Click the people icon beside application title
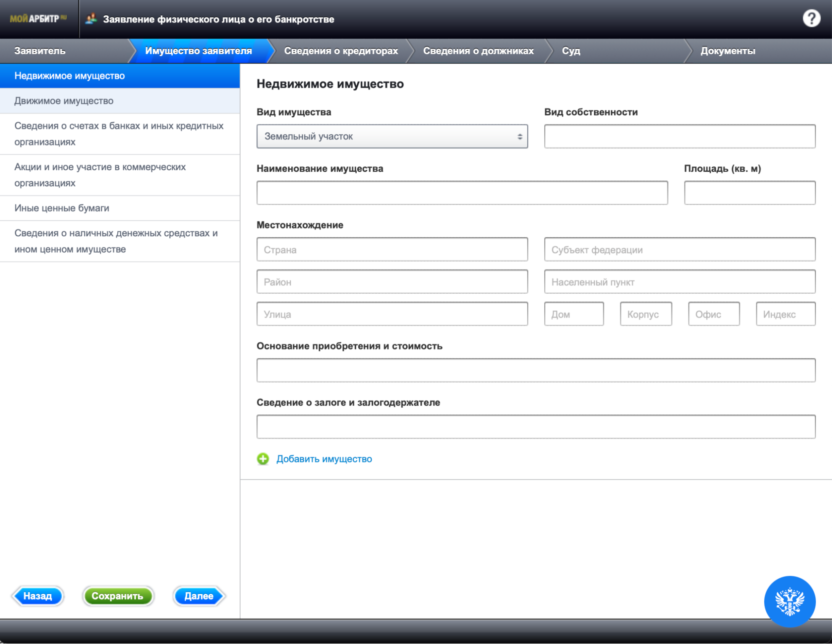The image size is (832, 644). pyautogui.click(x=91, y=19)
